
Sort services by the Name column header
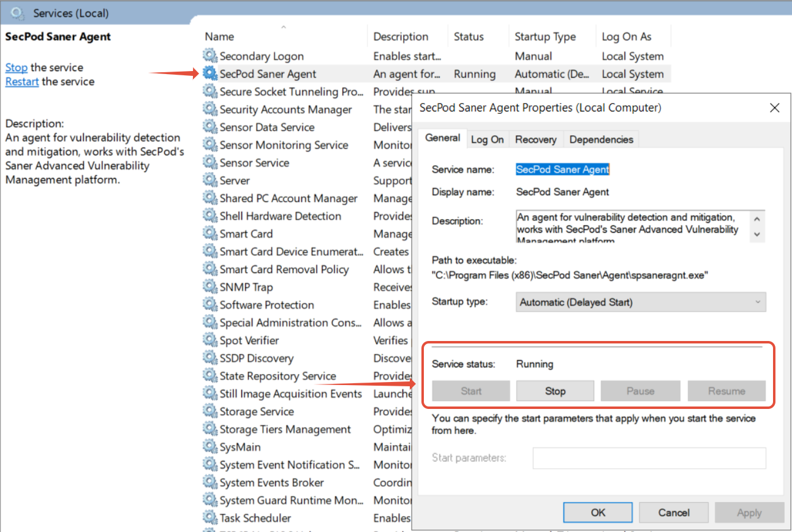(219, 37)
